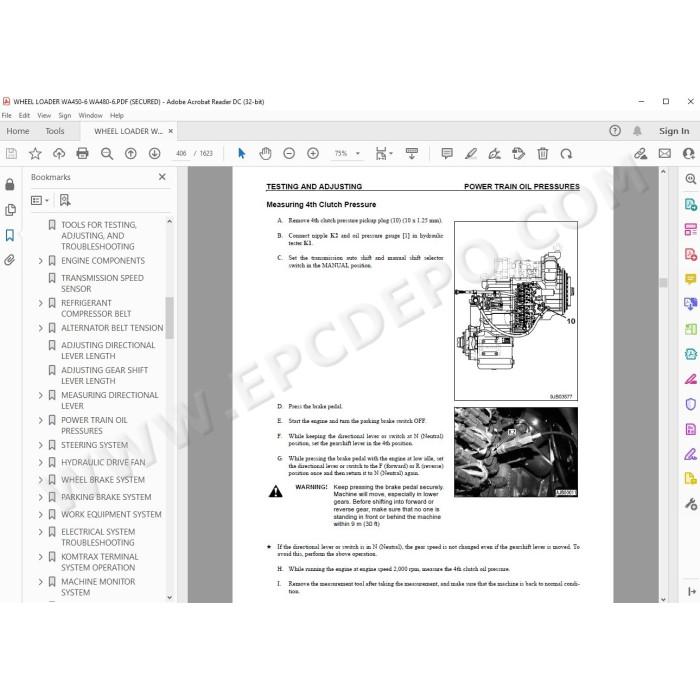Go to next page arrow
700x700 pixels.
click(154, 154)
